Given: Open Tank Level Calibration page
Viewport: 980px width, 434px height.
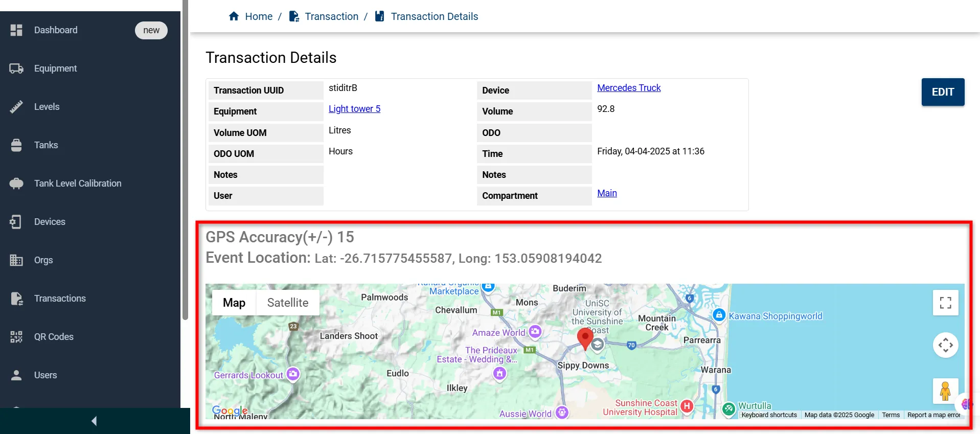Looking at the screenshot, I should tap(78, 184).
